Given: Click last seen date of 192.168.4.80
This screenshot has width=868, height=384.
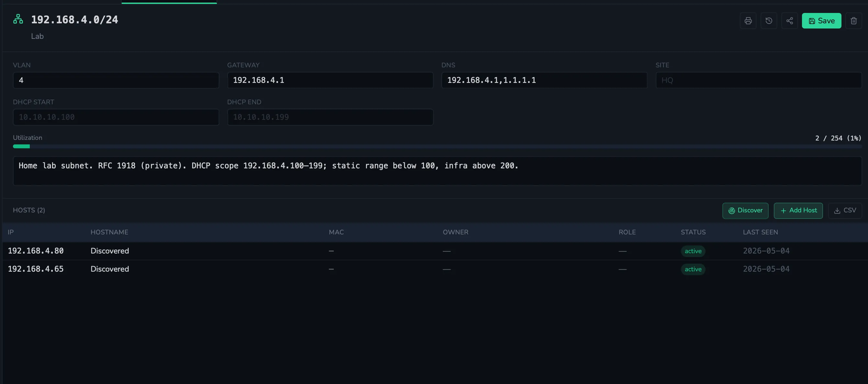Looking at the screenshot, I should 766,251.
